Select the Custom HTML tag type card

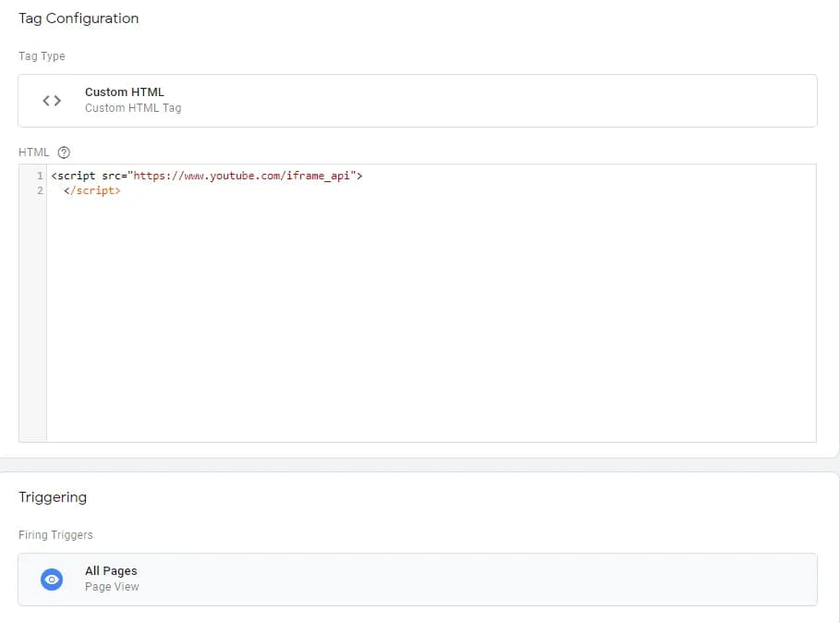416,100
